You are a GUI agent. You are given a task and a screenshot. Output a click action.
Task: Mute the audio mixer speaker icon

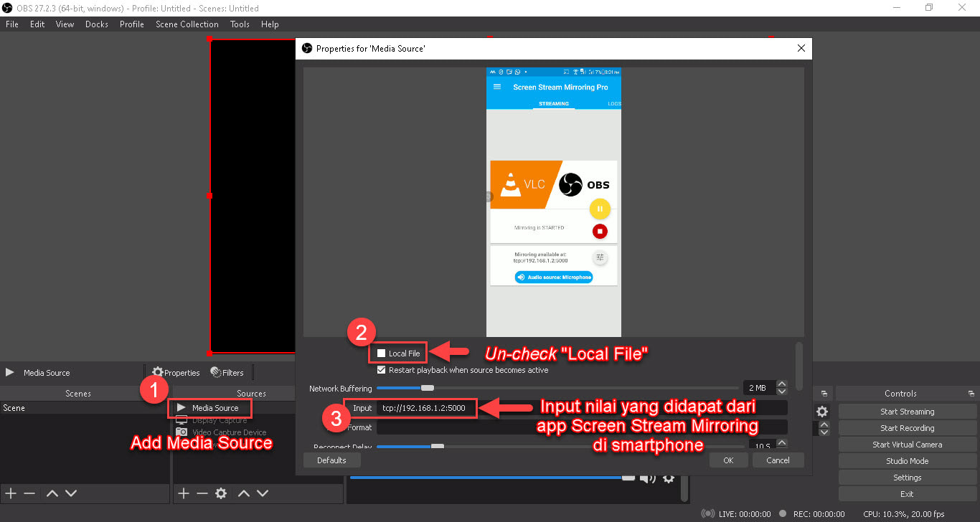(647, 478)
